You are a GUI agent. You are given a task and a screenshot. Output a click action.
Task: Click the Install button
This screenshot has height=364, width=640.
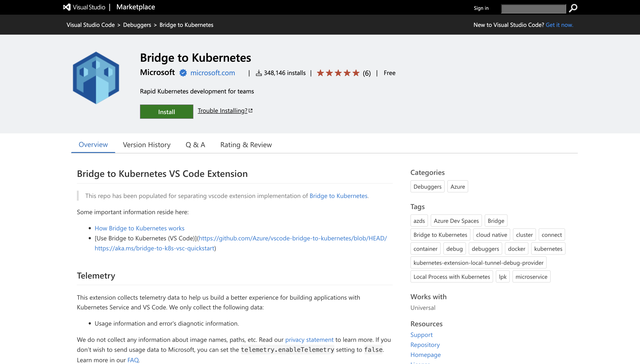[x=167, y=111]
